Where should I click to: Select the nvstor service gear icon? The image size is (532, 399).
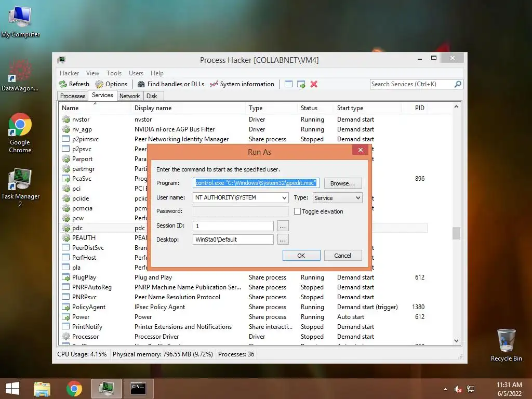(x=66, y=119)
